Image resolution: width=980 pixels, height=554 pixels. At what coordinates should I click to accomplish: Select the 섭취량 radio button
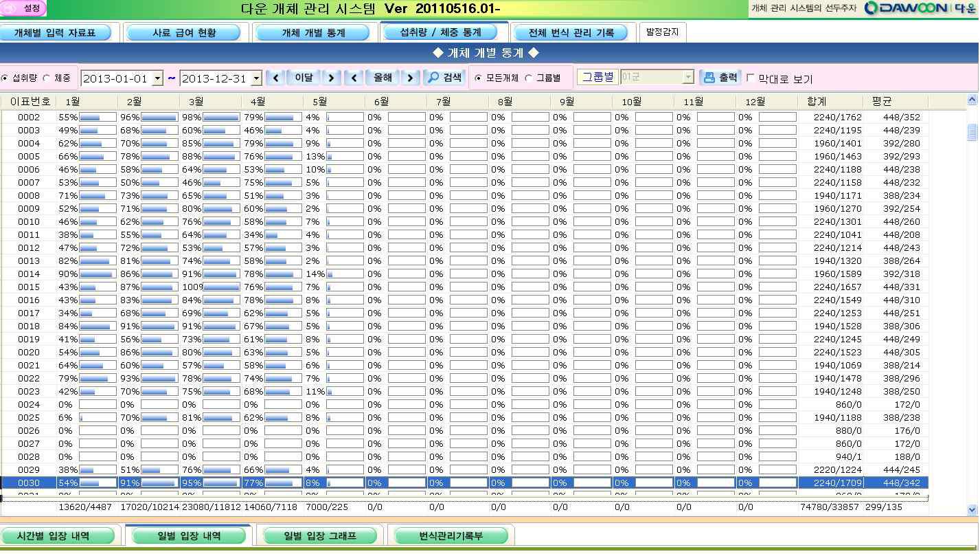[5, 78]
